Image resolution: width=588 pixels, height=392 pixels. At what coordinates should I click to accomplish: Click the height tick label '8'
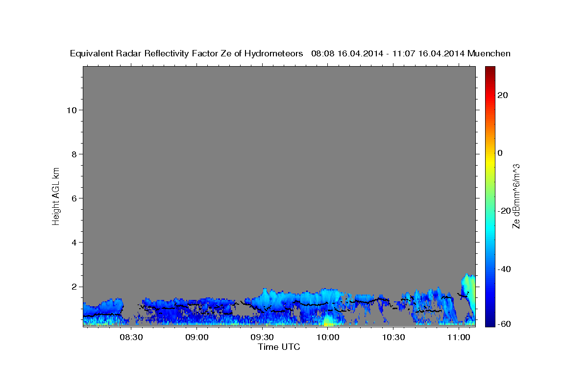click(x=73, y=154)
